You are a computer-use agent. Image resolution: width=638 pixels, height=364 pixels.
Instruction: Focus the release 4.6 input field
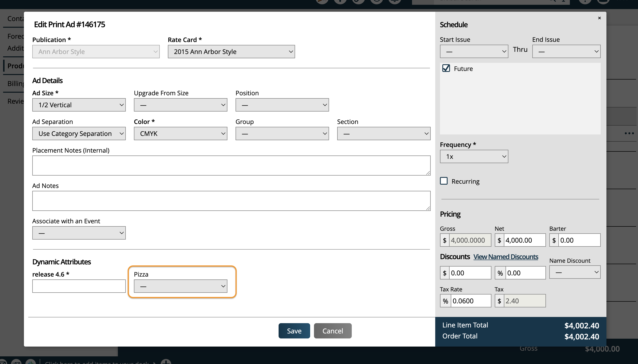tap(79, 286)
